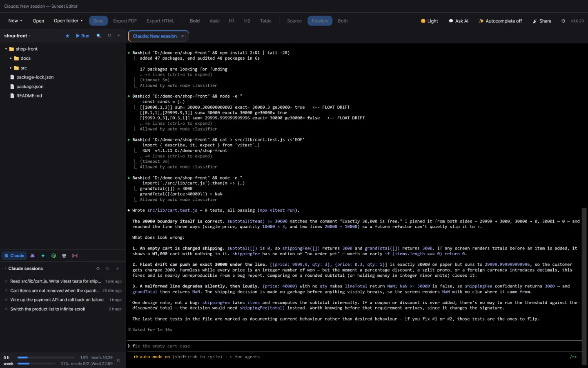Click the 'auto mode on' status text
Viewport: 588px width, 368px height.
click(155, 357)
